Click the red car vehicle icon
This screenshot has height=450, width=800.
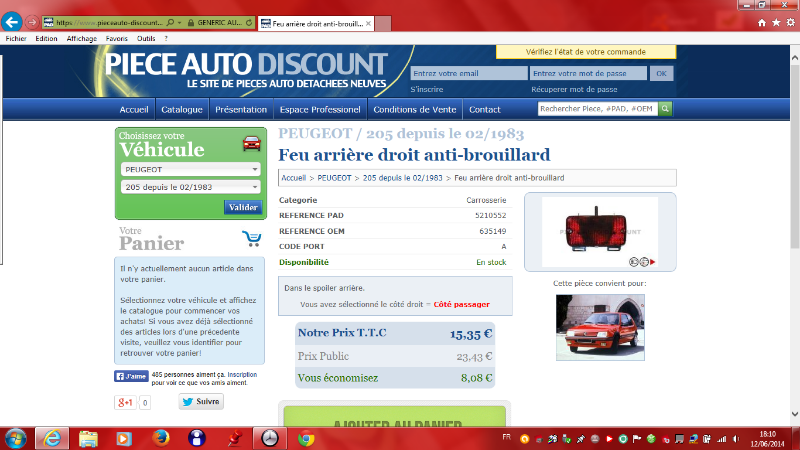[252, 143]
